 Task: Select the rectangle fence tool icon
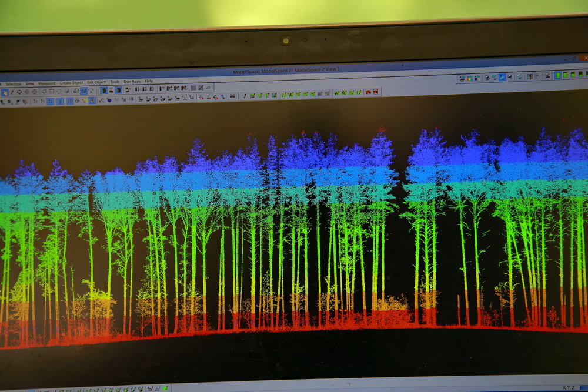[52, 92]
